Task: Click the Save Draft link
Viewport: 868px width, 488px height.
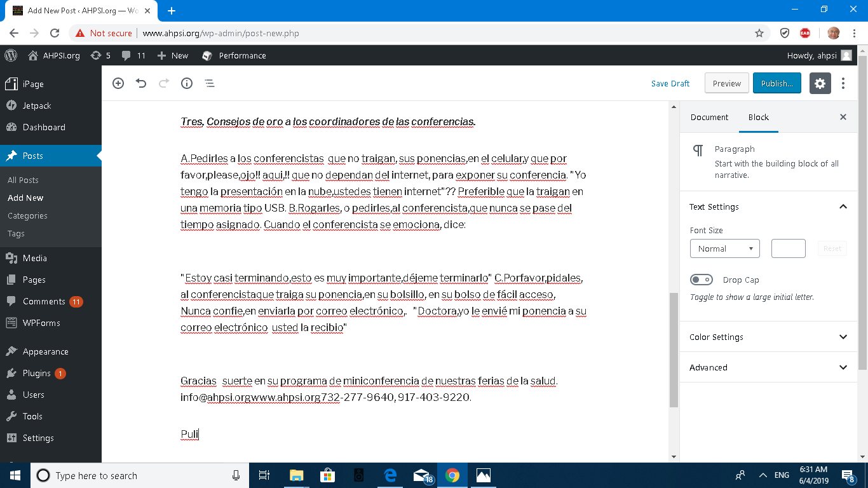Action: [670, 83]
